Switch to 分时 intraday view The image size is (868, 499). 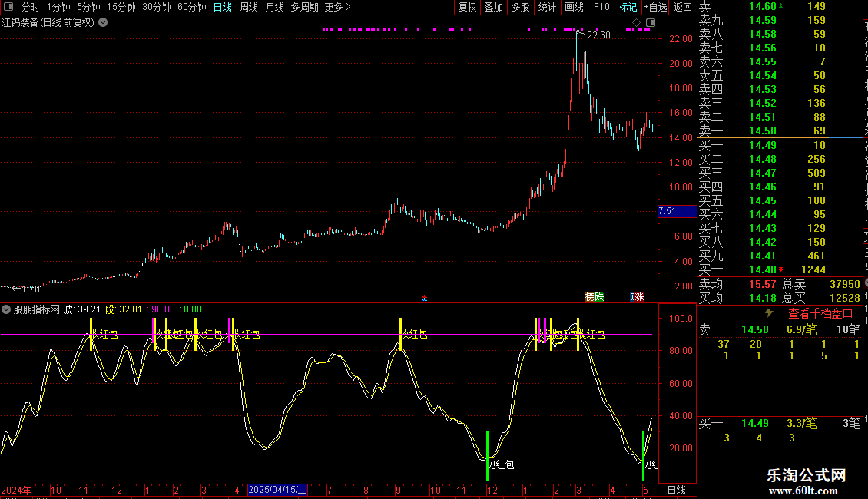(30, 7)
